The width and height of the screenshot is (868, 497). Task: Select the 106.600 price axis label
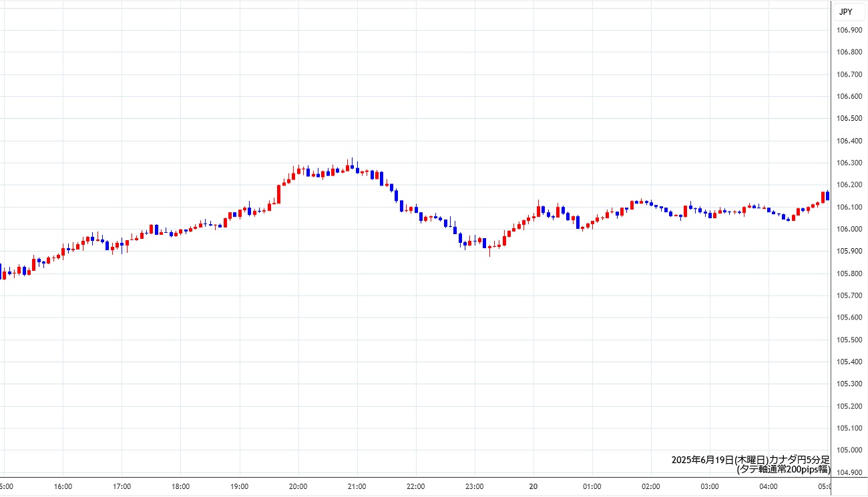tap(849, 96)
